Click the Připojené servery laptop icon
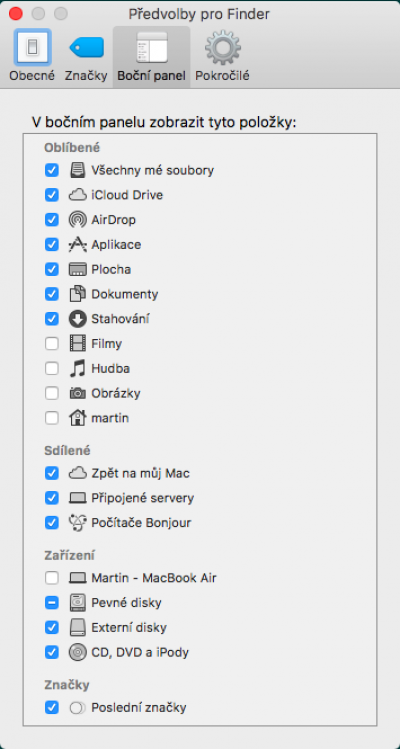Screen dimensions: 400x749 [x=77, y=498]
